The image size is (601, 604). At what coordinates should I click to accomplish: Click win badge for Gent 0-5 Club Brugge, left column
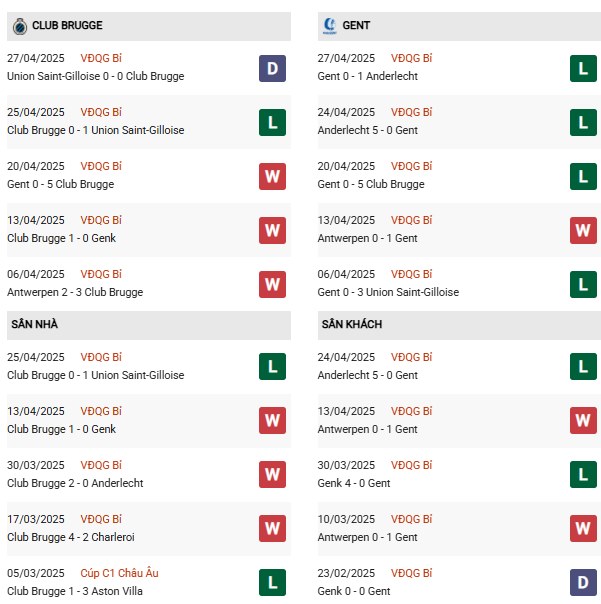tap(272, 176)
